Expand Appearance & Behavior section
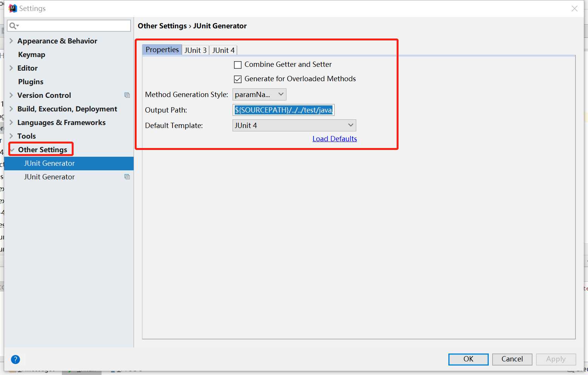 (11, 41)
